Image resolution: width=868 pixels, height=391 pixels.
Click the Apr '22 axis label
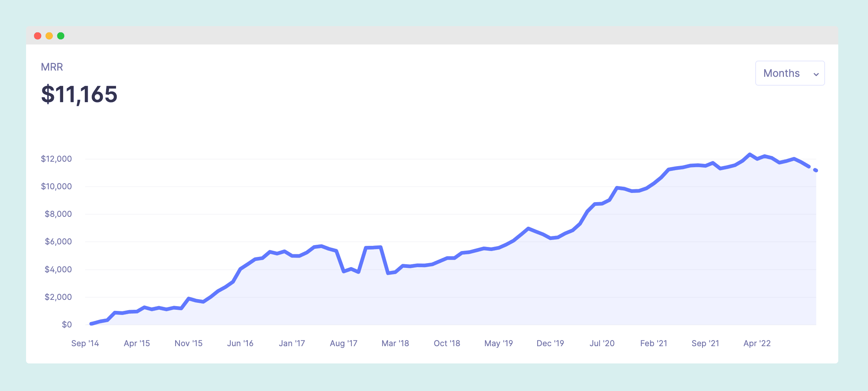pos(757,343)
